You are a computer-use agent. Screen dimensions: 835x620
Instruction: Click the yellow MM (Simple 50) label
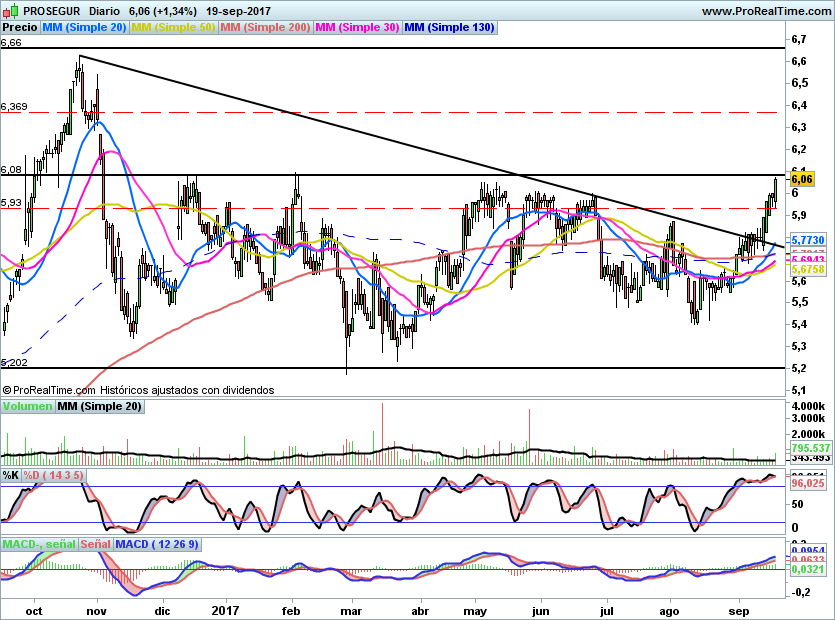174,28
